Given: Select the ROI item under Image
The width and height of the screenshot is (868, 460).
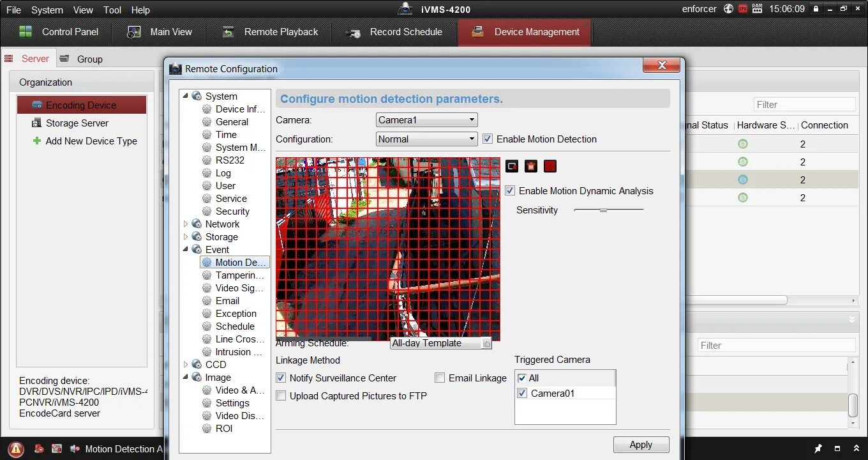Looking at the screenshot, I should click(224, 428).
